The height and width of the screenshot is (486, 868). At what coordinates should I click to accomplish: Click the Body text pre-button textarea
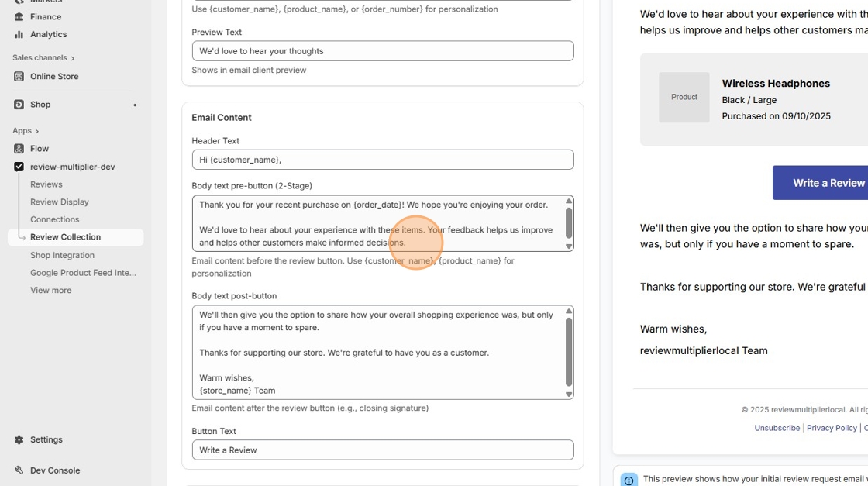(x=383, y=223)
